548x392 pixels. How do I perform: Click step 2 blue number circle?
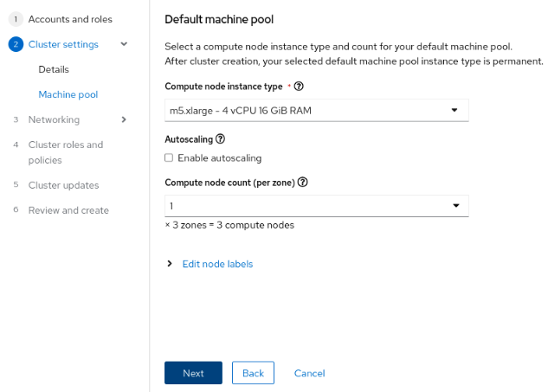[x=16, y=44]
